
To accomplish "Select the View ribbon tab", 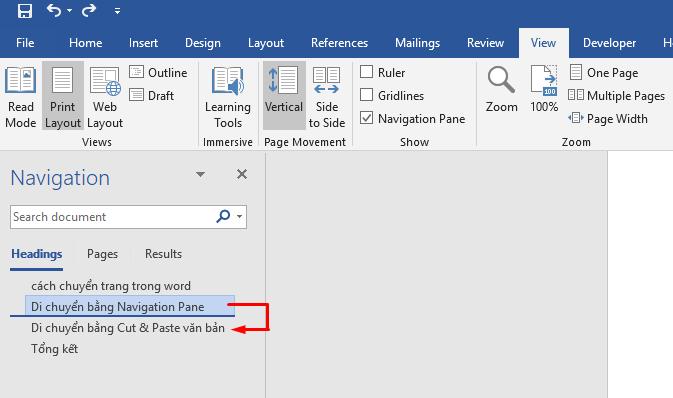I will [543, 43].
